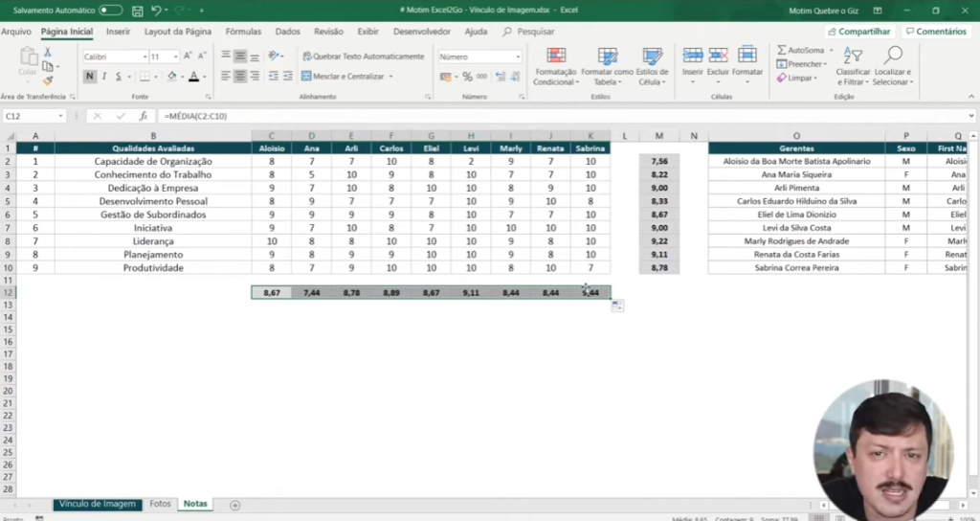
Task: Increase font size with the large A icon
Action: point(188,57)
